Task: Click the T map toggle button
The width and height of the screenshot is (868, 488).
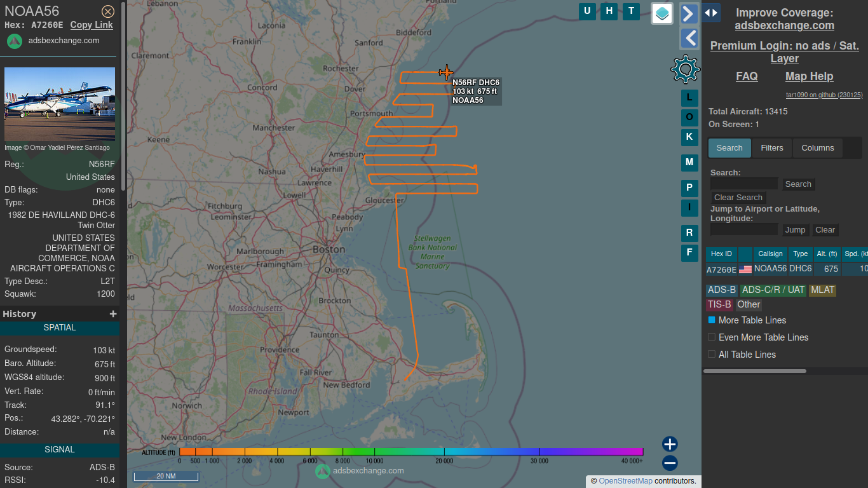Action: (631, 11)
